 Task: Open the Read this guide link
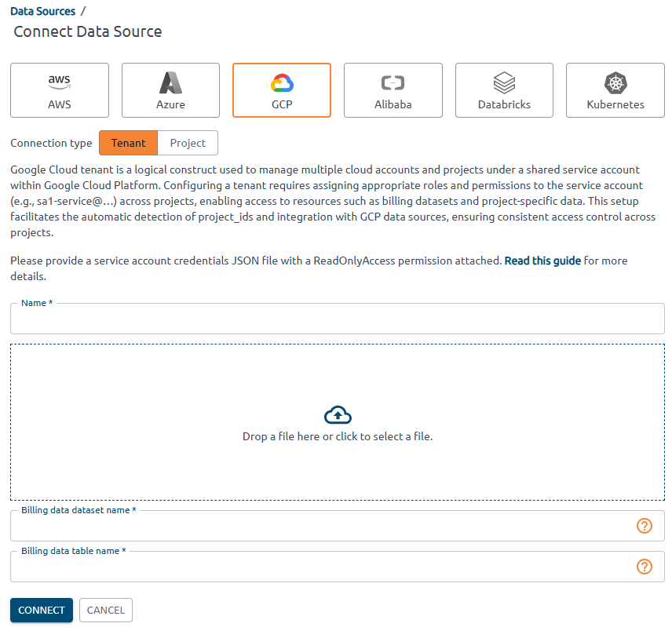(542, 261)
